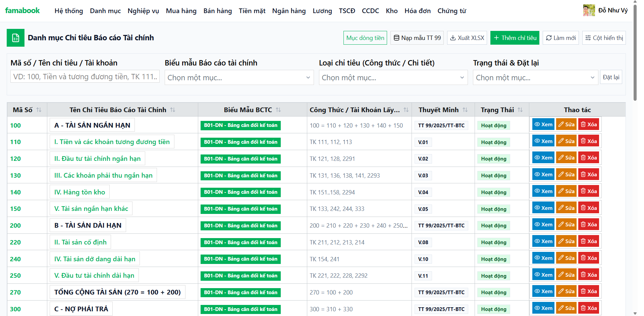Open the Hóa đơn menu

[418, 11]
